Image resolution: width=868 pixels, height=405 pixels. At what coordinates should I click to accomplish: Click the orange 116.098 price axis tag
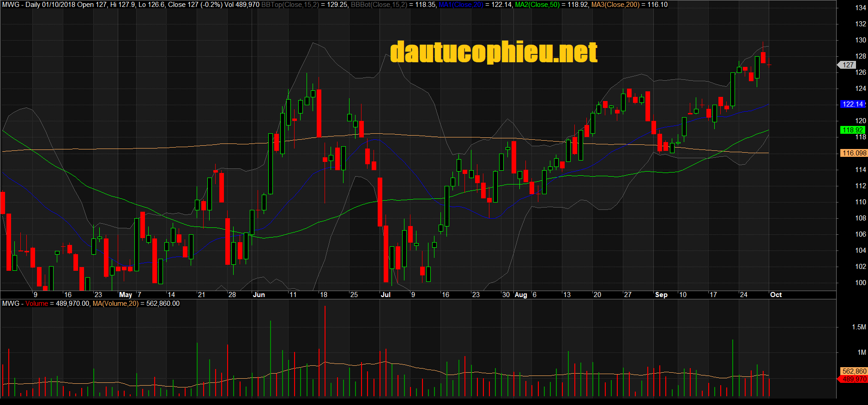click(x=854, y=153)
